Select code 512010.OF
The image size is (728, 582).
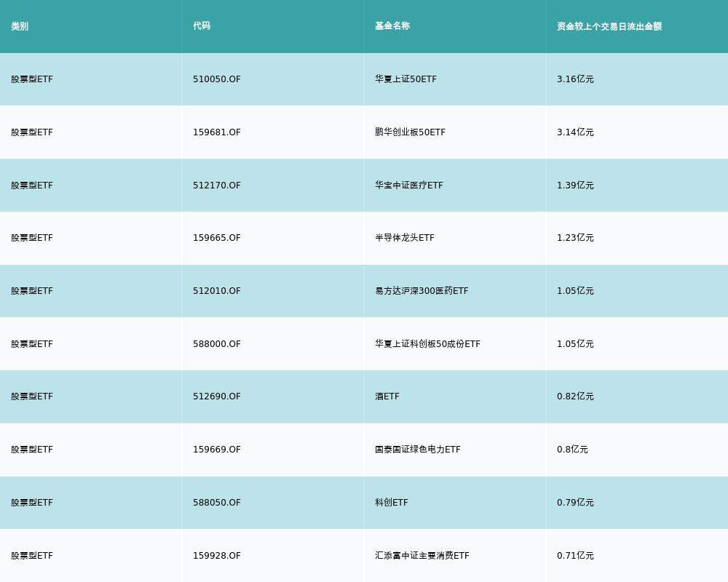(217, 291)
